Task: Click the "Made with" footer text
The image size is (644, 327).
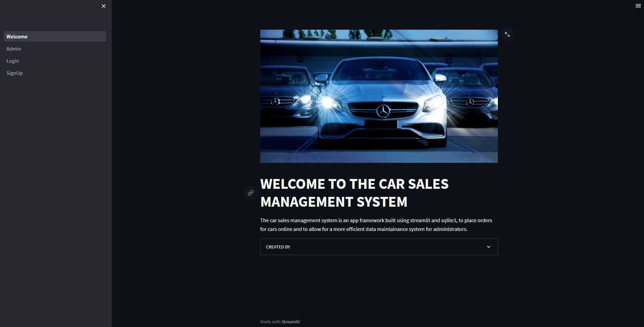Action: (x=270, y=322)
